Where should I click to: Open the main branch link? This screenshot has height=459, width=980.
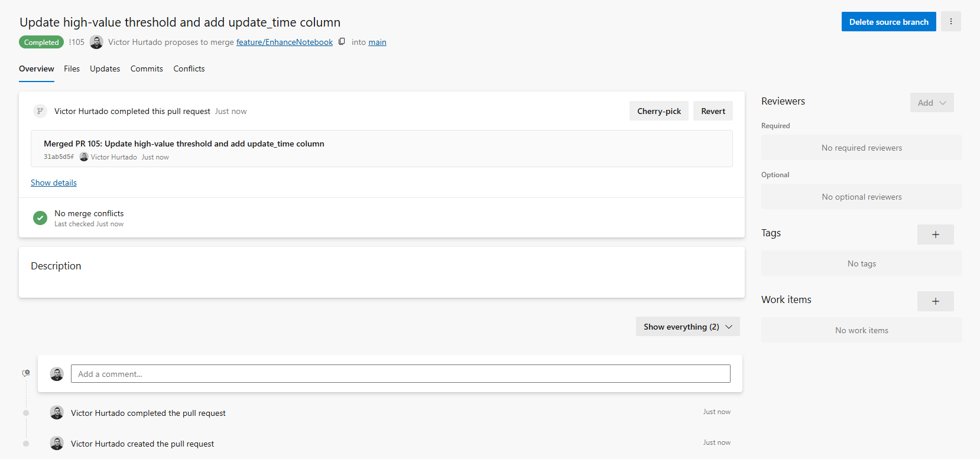tap(377, 43)
